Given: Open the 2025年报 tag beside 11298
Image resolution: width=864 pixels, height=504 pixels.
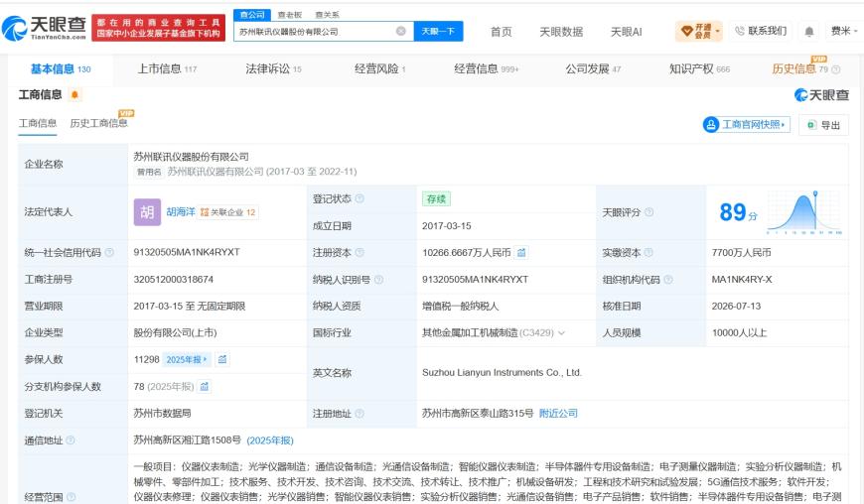Looking at the screenshot, I should (x=187, y=359).
